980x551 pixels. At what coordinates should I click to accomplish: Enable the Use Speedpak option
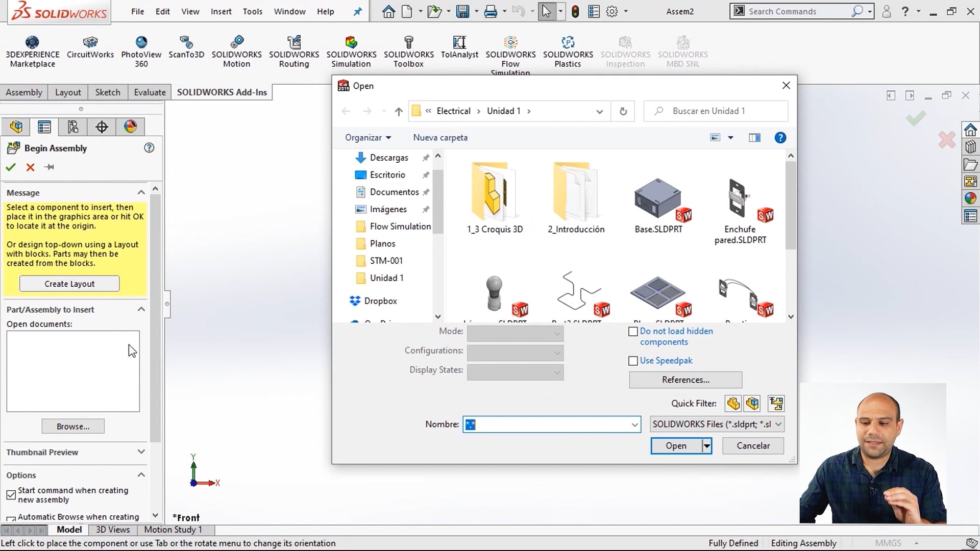pos(633,361)
